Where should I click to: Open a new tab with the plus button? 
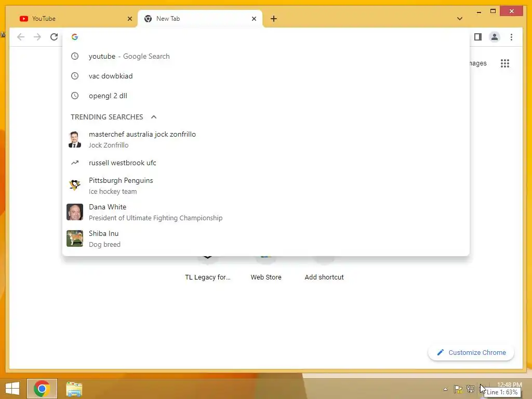[274, 19]
